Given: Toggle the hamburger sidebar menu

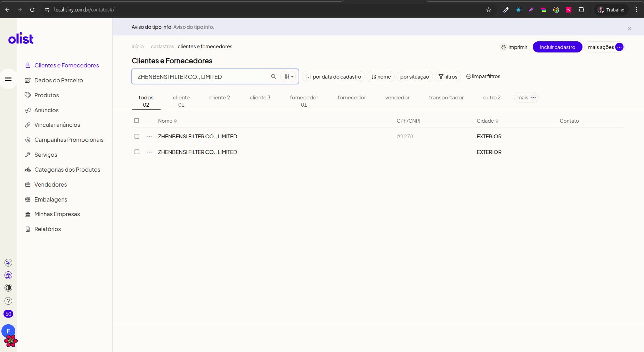Looking at the screenshot, I should click(x=8, y=79).
